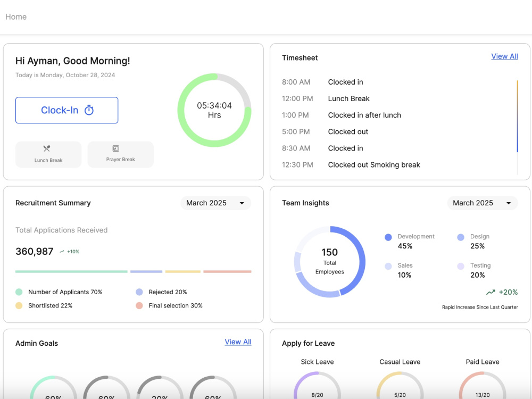Click the Clock-In button
The width and height of the screenshot is (532, 399).
pos(67,110)
